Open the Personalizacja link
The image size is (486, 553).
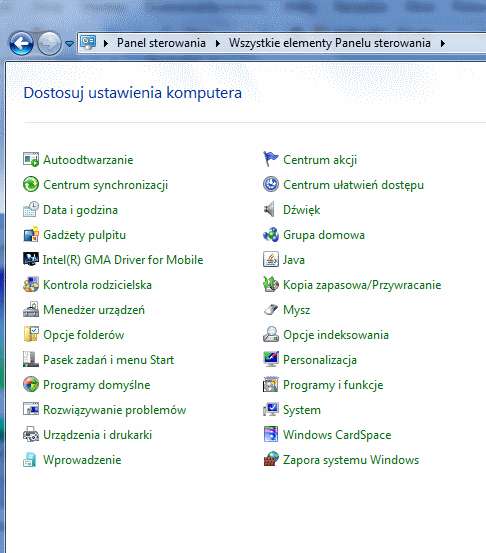click(x=320, y=360)
